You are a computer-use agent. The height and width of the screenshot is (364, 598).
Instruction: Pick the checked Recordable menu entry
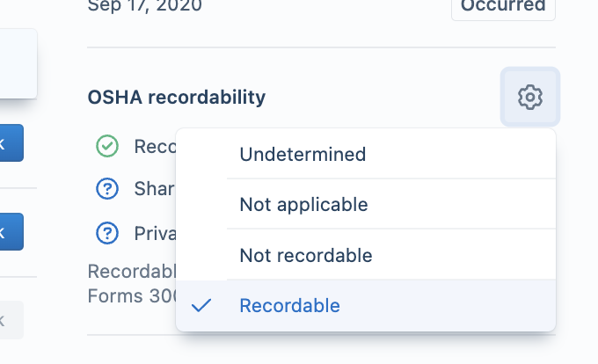(x=365, y=305)
